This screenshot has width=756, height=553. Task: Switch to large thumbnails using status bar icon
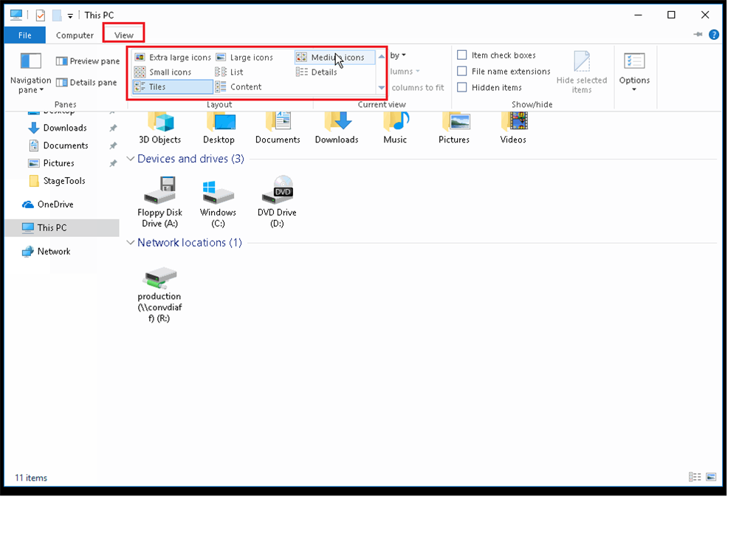coord(711,477)
